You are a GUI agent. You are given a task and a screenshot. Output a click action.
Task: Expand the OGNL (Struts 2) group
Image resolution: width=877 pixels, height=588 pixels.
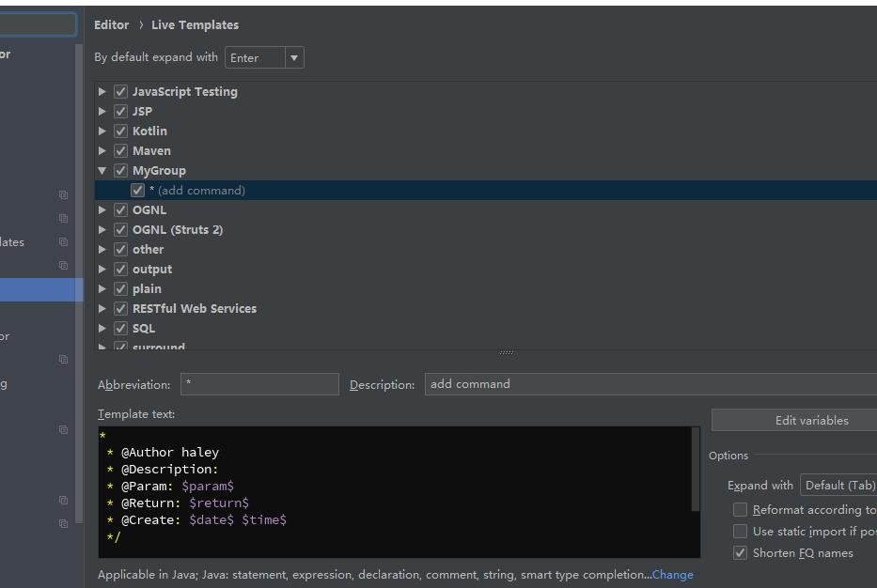click(x=102, y=230)
